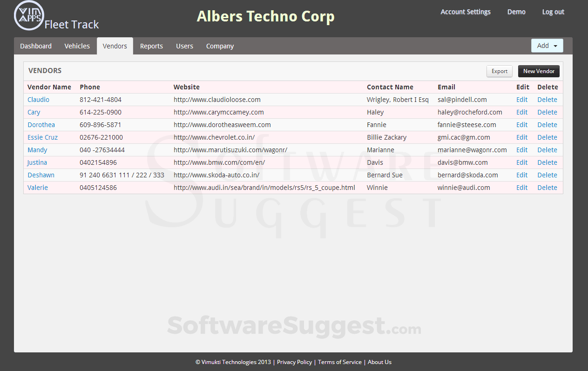Click contact name Bernard Sue
Viewport: 588px width, 371px height.
(x=385, y=175)
